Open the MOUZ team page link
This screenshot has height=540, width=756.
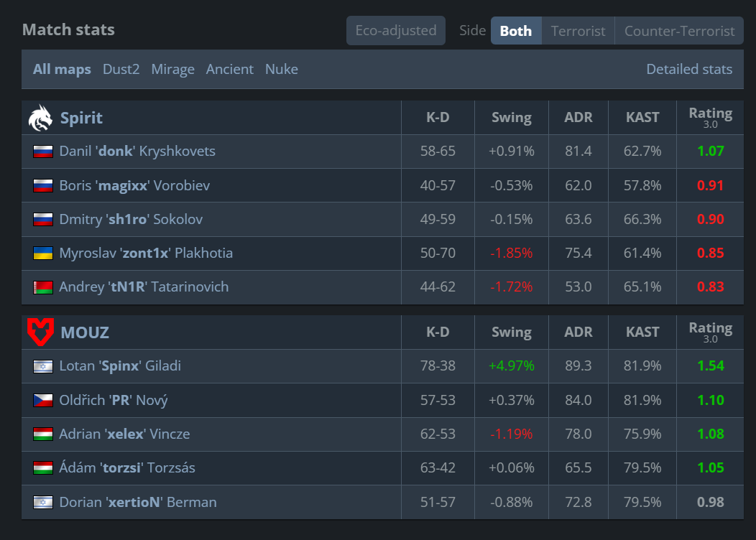pos(85,332)
